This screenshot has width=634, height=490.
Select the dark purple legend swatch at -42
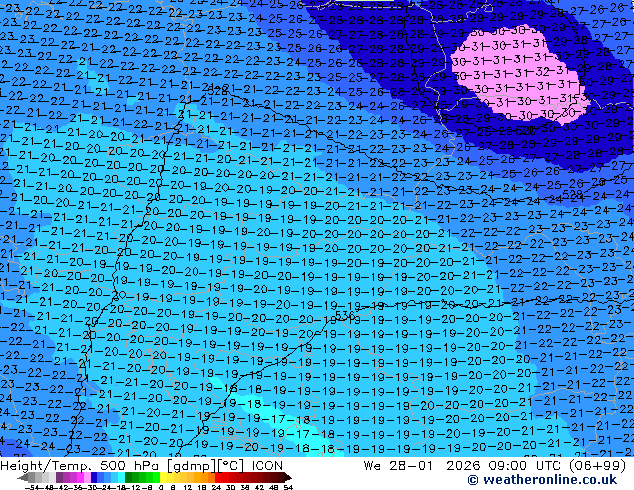click(x=59, y=478)
